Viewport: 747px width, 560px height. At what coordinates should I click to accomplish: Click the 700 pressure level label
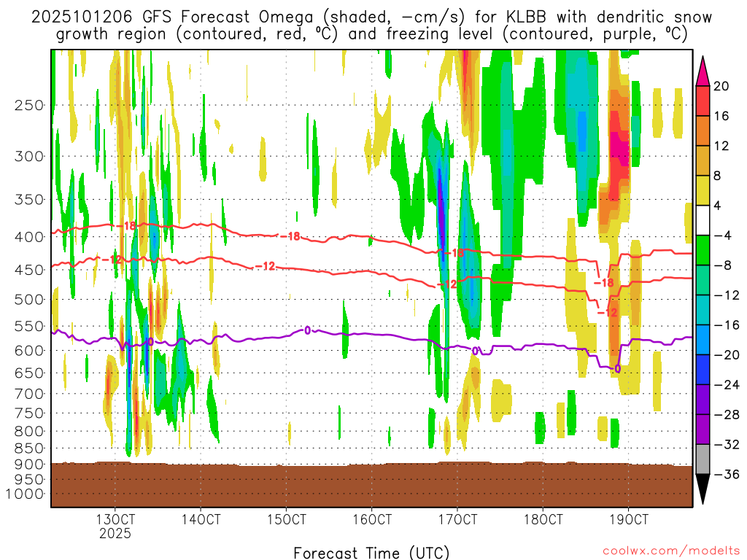pos(29,394)
